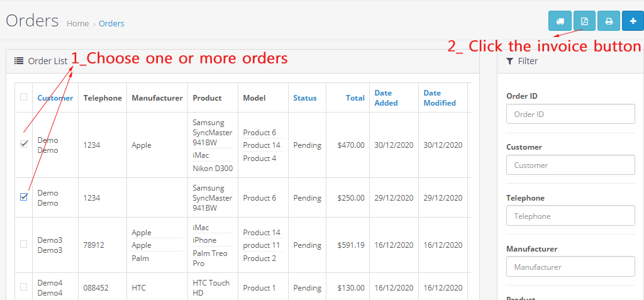
Task: Click the Filter funnel icon
Action: click(x=509, y=61)
